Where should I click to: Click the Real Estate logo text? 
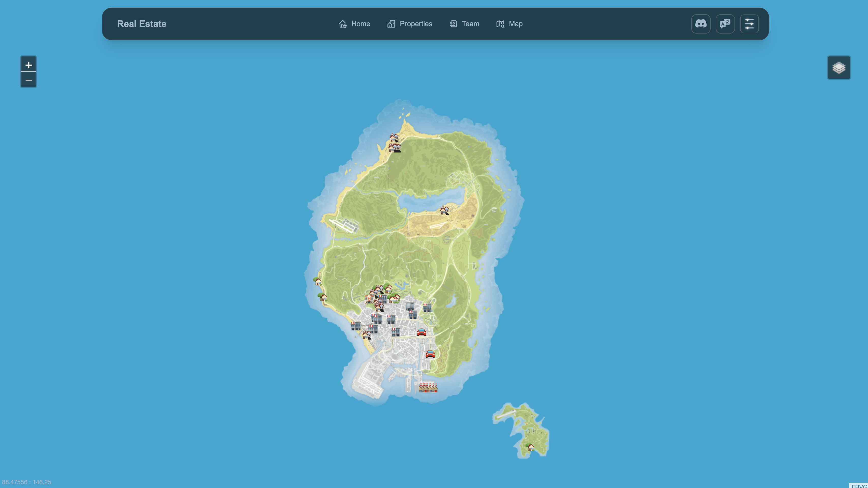[x=142, y=24]
